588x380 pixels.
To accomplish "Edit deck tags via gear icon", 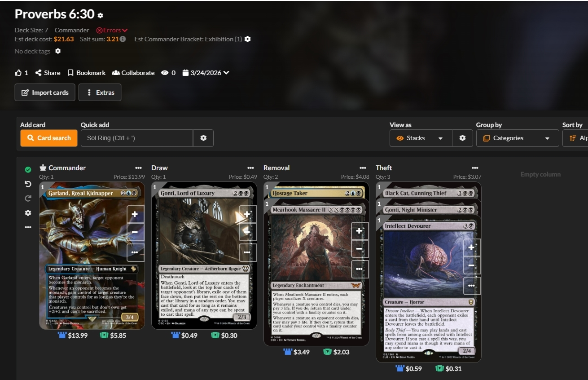I will tap(58, 51).
